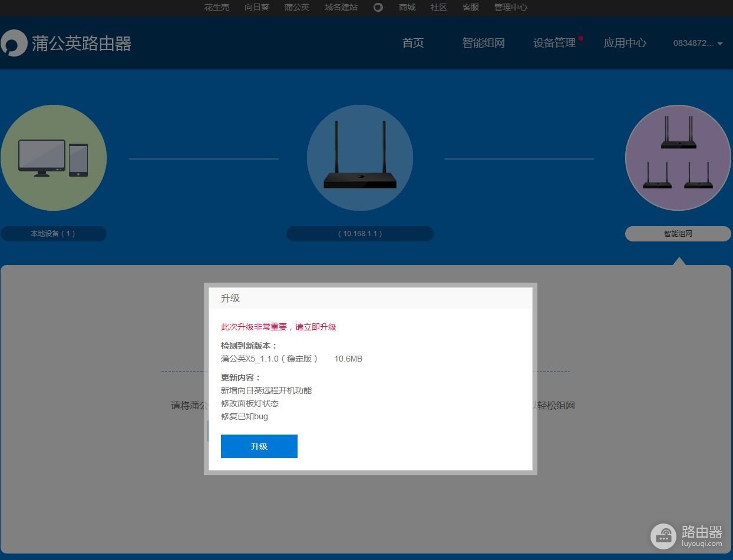The height and width of the screenshot is (560, 733).
Task: Open the 向日葵 link in top bar
Action: 257,7
